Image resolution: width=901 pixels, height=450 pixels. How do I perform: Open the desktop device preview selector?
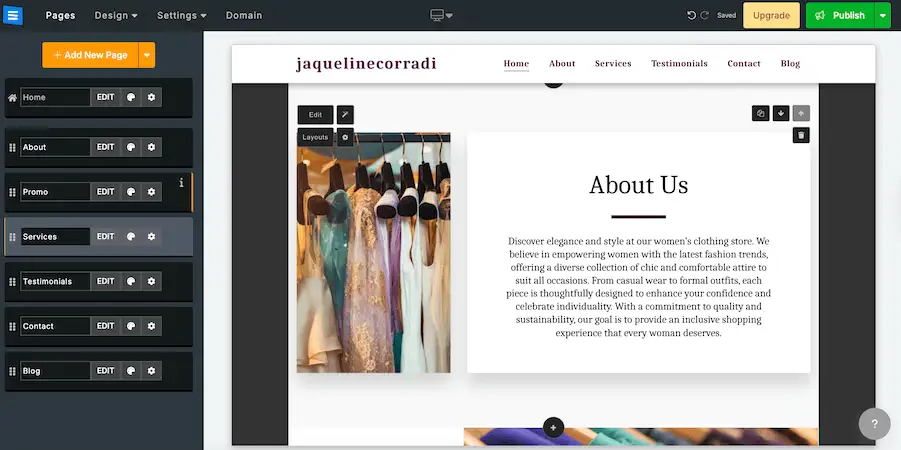pyautogui.click(x=441, y=16)
